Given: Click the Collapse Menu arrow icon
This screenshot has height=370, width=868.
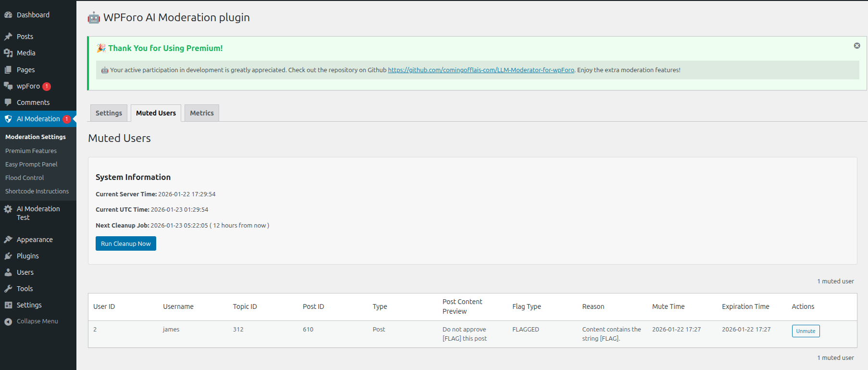Looking at the screenshot, I should pos(8,321).
